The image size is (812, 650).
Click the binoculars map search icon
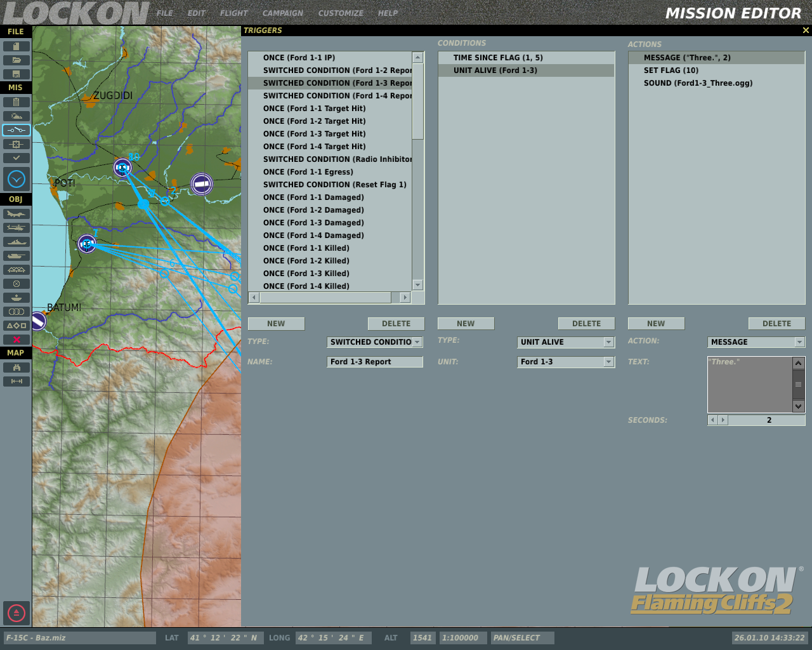16,368
